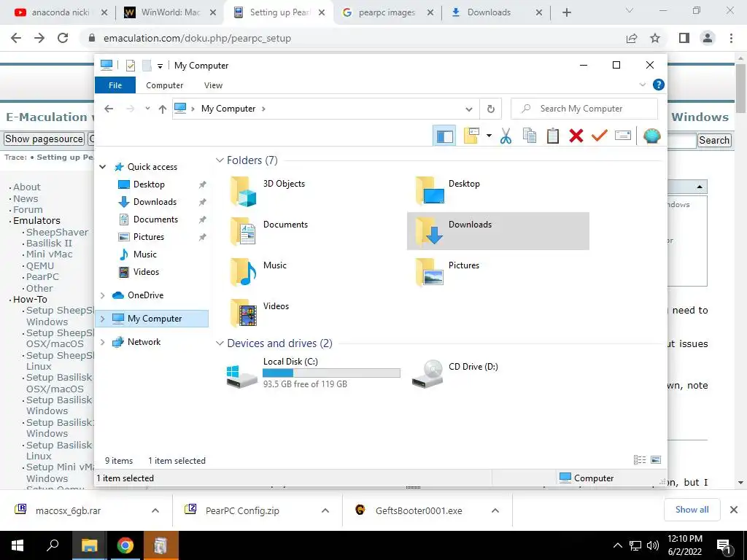Select the Desktop folder in Folders group

coord(498,190)
